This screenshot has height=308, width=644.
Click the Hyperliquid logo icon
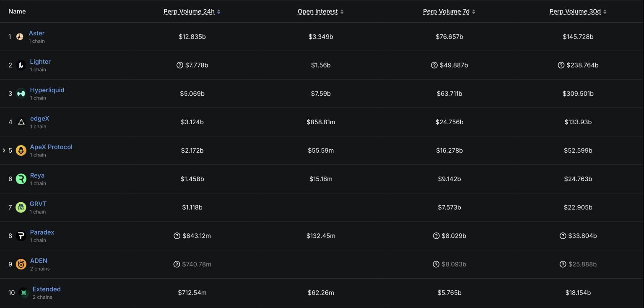21,94
